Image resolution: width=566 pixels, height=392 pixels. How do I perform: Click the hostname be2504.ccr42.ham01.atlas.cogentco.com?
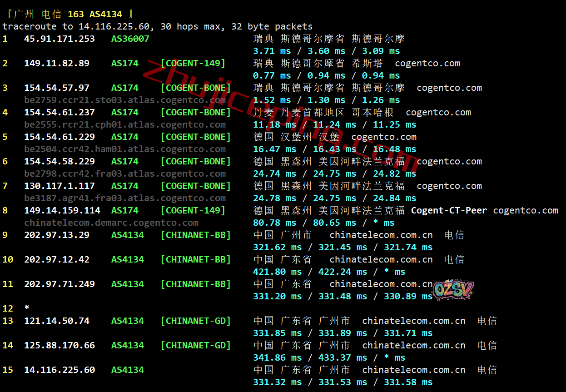point(125,149)
